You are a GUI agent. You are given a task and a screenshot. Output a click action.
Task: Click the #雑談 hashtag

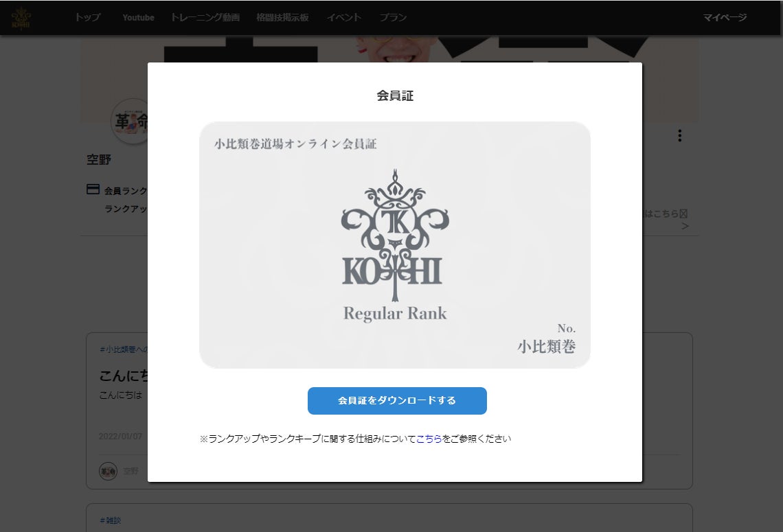pyautogui.click(x=111, y=520)
